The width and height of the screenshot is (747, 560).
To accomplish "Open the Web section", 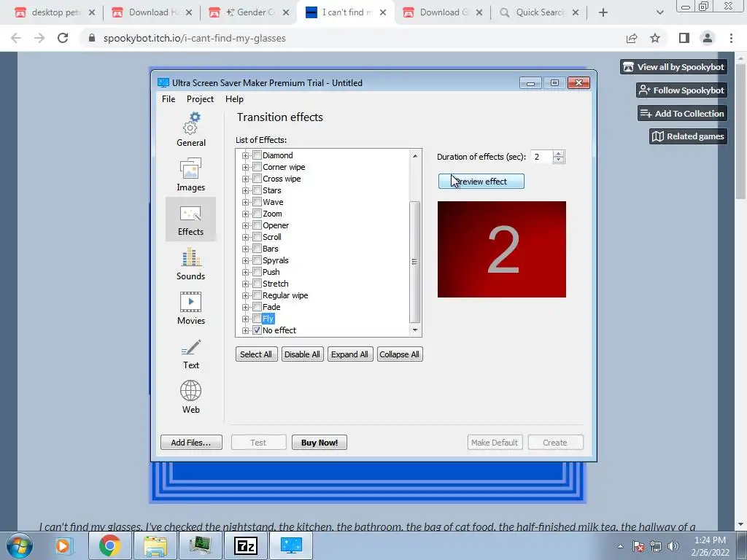I will point(190,397).
